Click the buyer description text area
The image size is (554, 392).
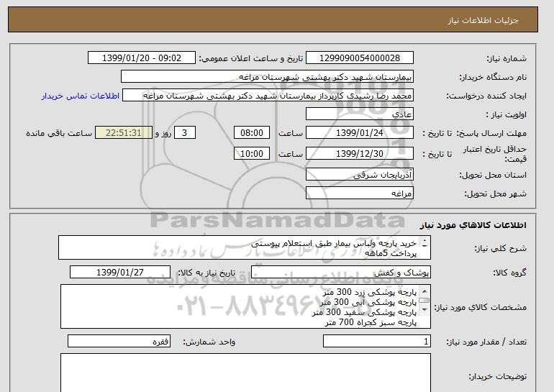click(x=245, y=373)
